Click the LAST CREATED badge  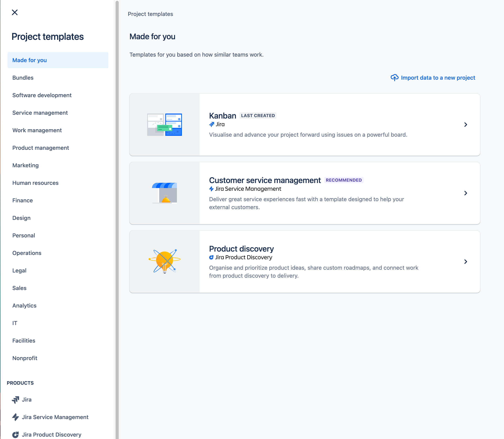tap(258, 116)
